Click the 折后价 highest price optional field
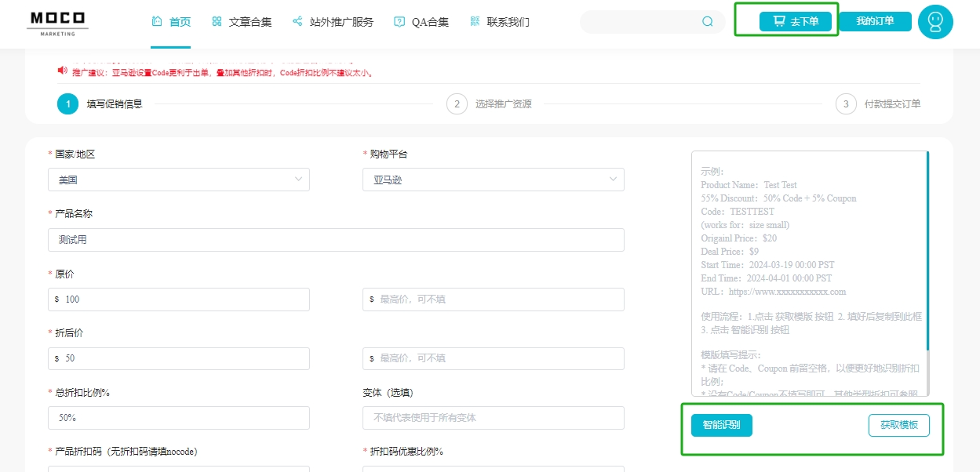Viewport: 980px width, 472px height. 494,358
